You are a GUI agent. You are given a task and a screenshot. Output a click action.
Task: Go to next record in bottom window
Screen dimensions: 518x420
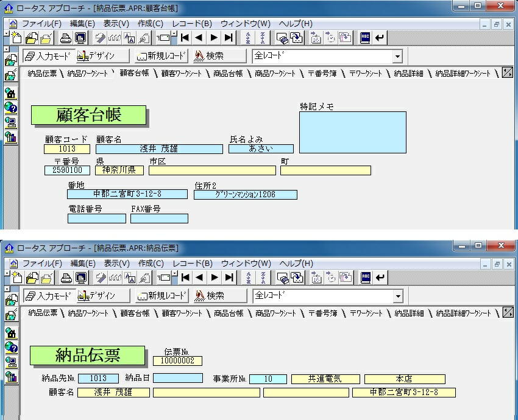coord(215,278)
